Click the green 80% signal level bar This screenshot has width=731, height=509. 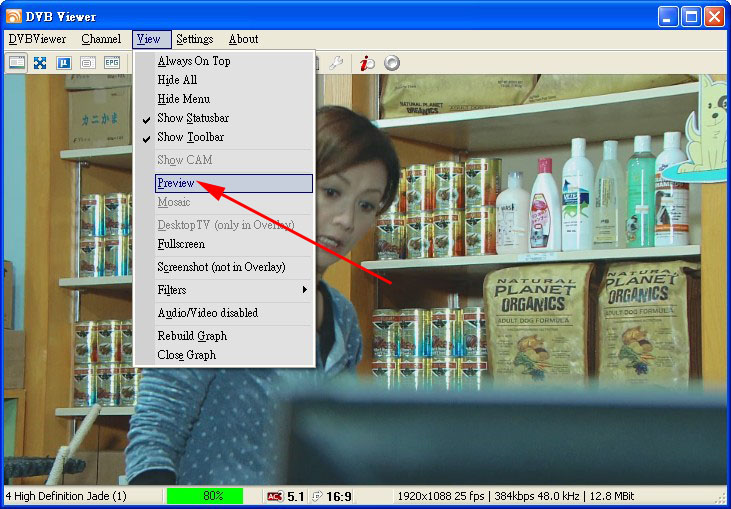(x=204, y=496)
